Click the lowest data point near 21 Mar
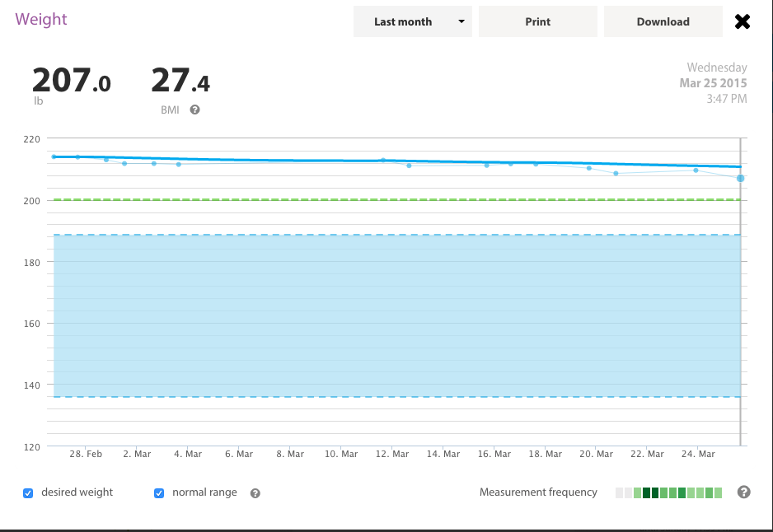This screenshot has height=532, width=773. click(616, 173)
